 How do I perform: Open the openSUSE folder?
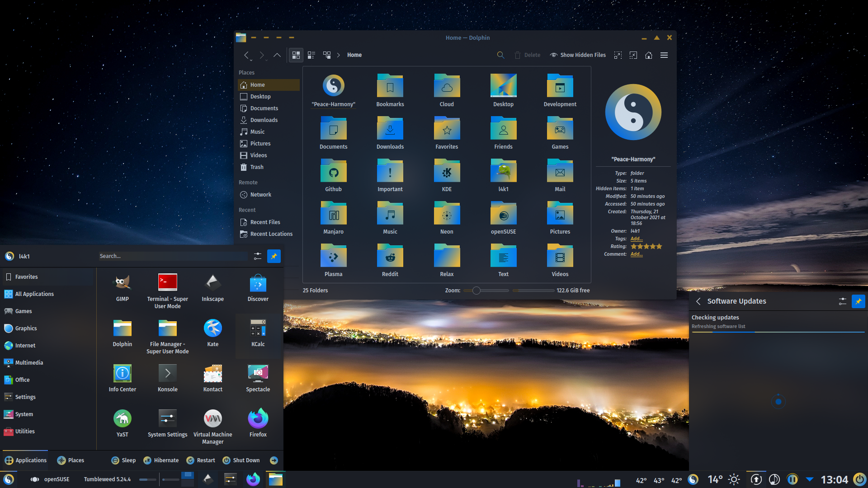[x=503, y=218]
